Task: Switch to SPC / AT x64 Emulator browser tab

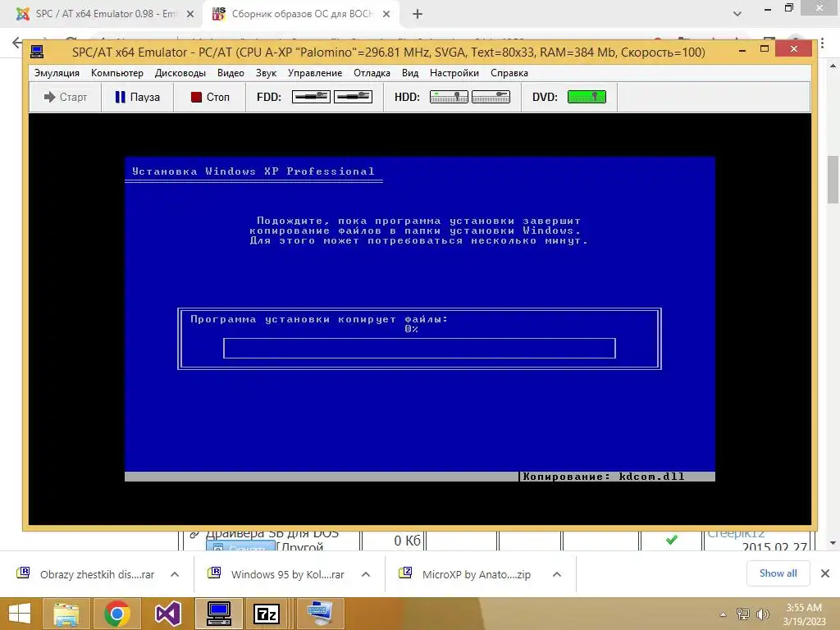Action: point(102,14)
